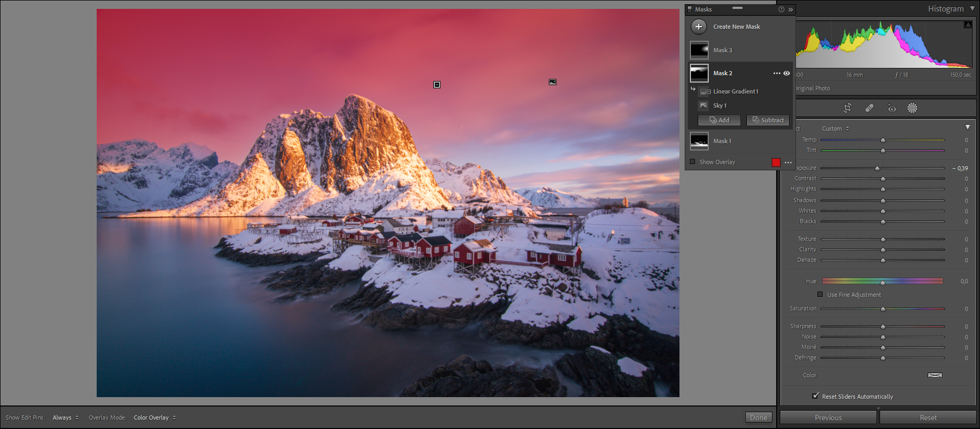
Task: Click the Create New Mask plus icon
Action: click(x=699, y=27)
